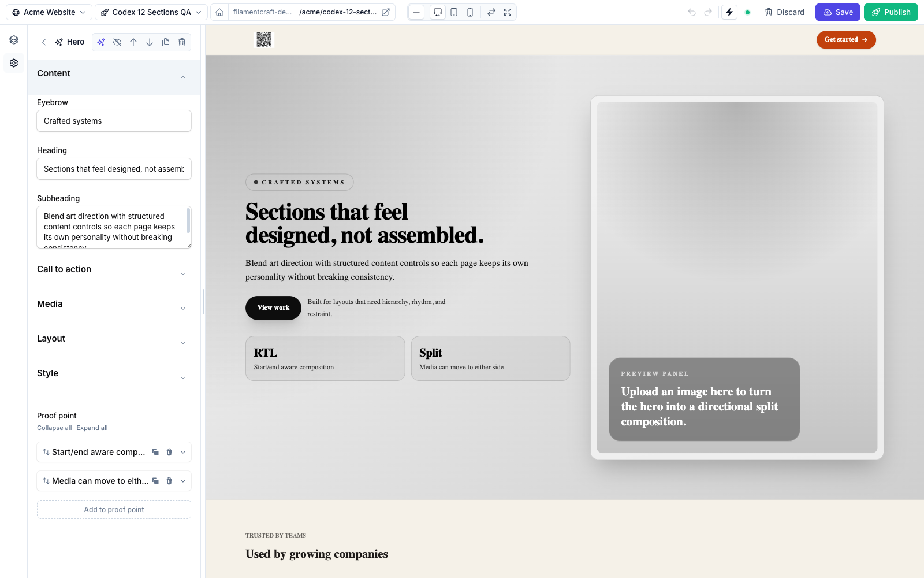Click the home icon in URL bar
Image resolution: width=924 pixels, height=578 pixels.
pyautogui.click(x=219, y=12)
